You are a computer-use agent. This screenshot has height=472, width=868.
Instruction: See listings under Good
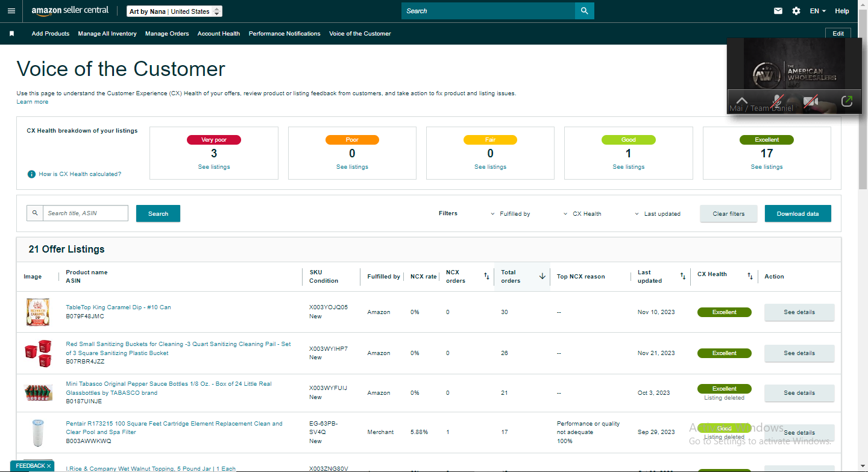pos(629,167)
